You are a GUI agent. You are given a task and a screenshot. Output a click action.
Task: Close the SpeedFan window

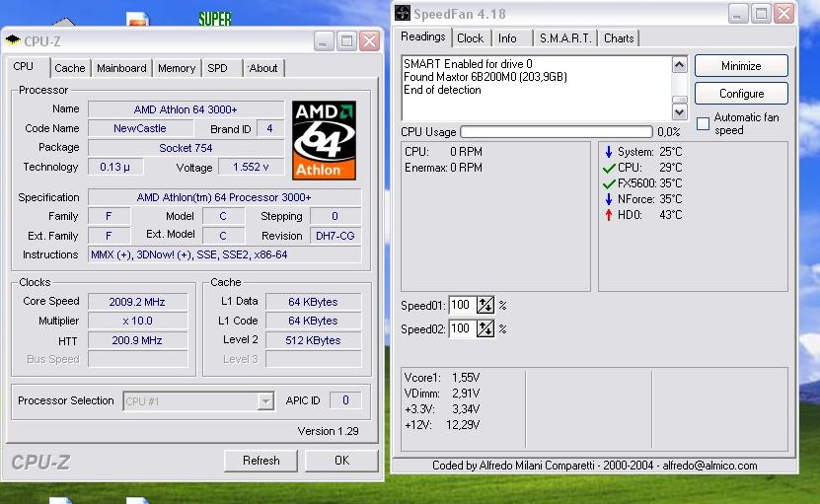[783, 13]
